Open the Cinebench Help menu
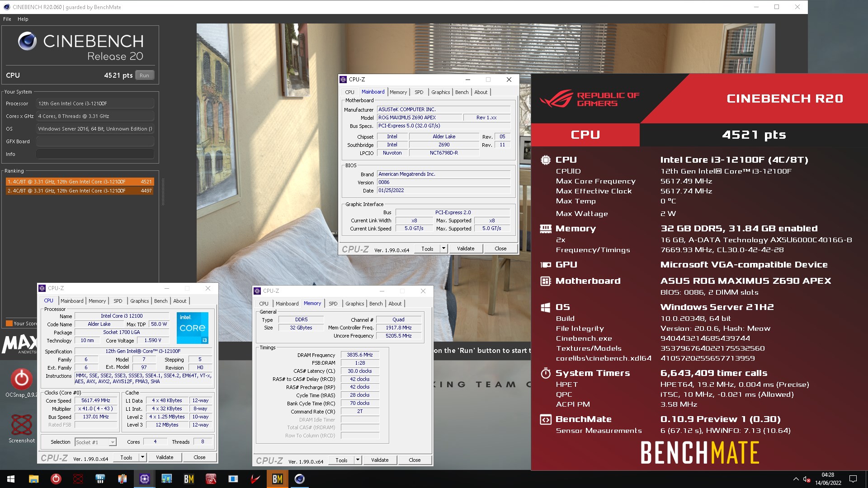This screenshot has height=488, width=868. (x=23, y=19)
